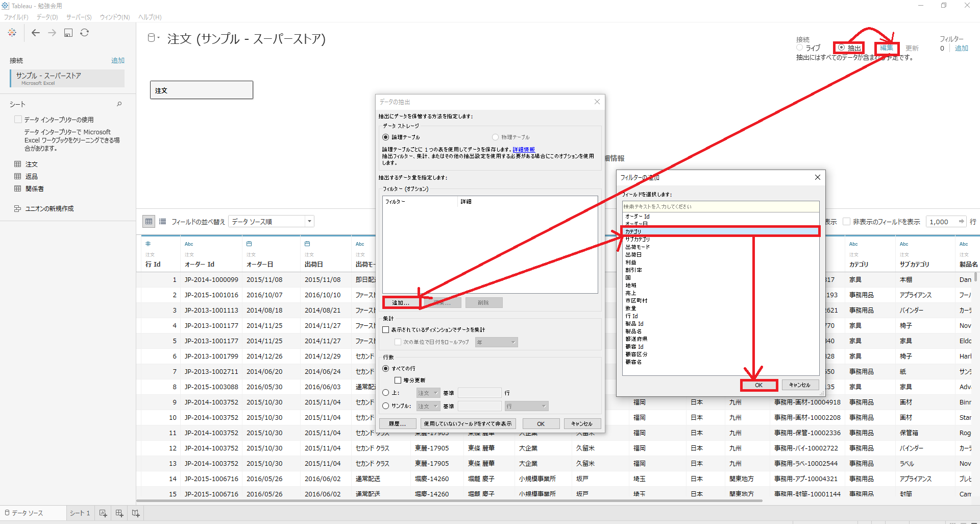Select the ライブ connection radio button
Screen dimensions: 980x524
pos(799,47)
